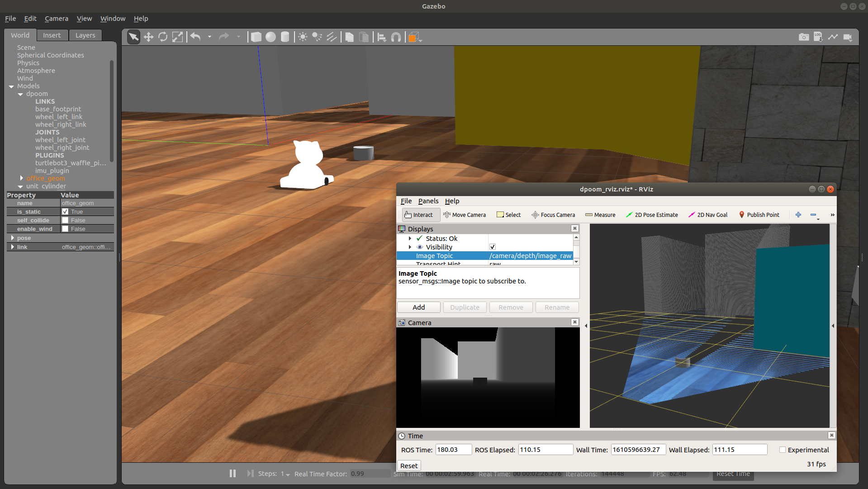This screenshot has width=868, height=489.
Task: Switch to the Layers tab
Action: [85, 35]
